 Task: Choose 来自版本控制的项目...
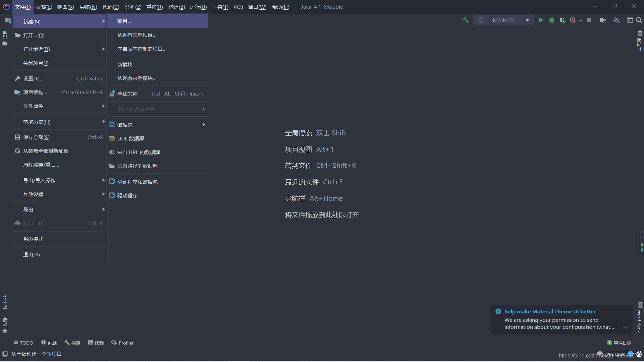(158, 49)
